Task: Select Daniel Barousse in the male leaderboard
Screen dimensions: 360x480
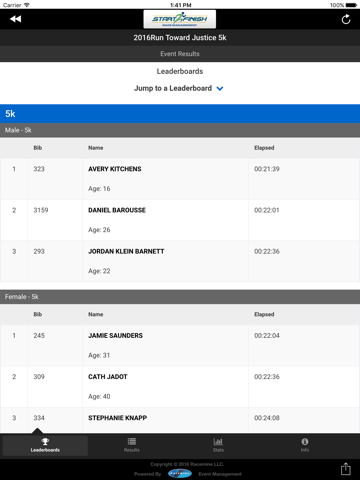Action: point(180,220)
